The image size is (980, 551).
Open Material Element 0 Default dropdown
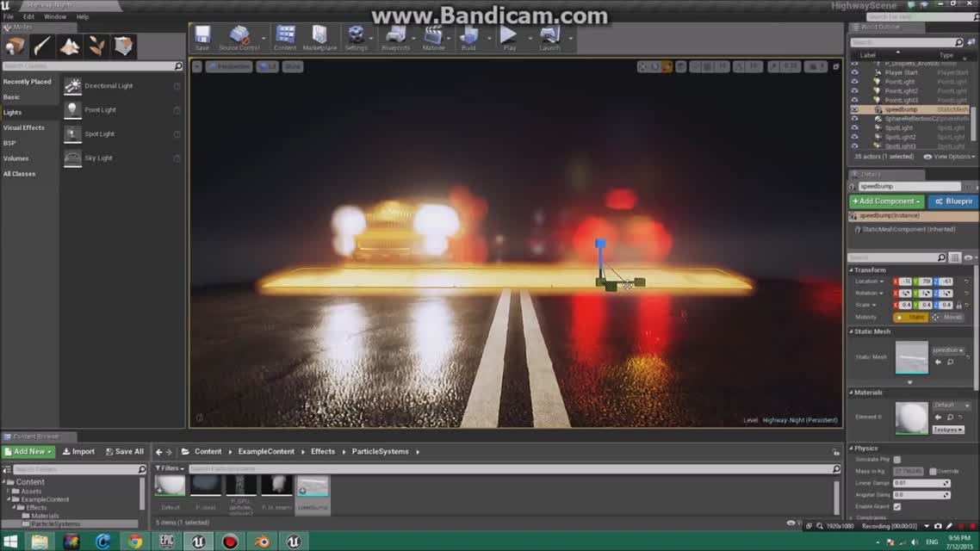(x=951, y=406)
